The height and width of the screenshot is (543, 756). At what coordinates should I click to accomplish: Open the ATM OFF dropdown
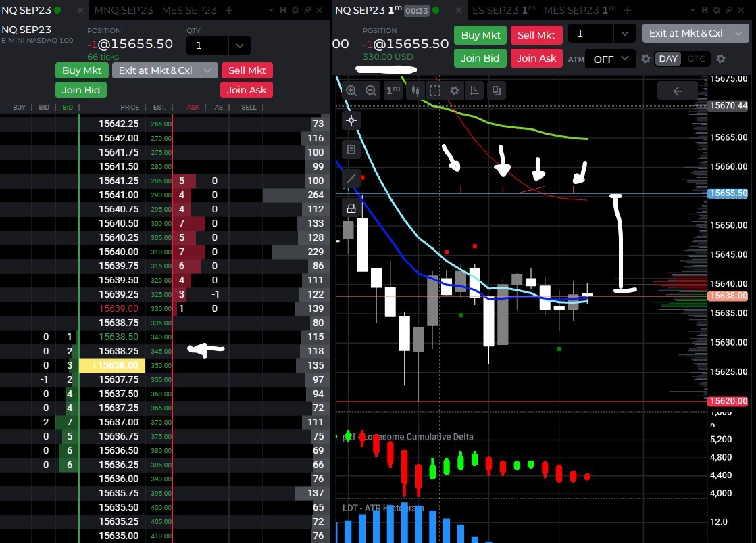click(609, 59)
